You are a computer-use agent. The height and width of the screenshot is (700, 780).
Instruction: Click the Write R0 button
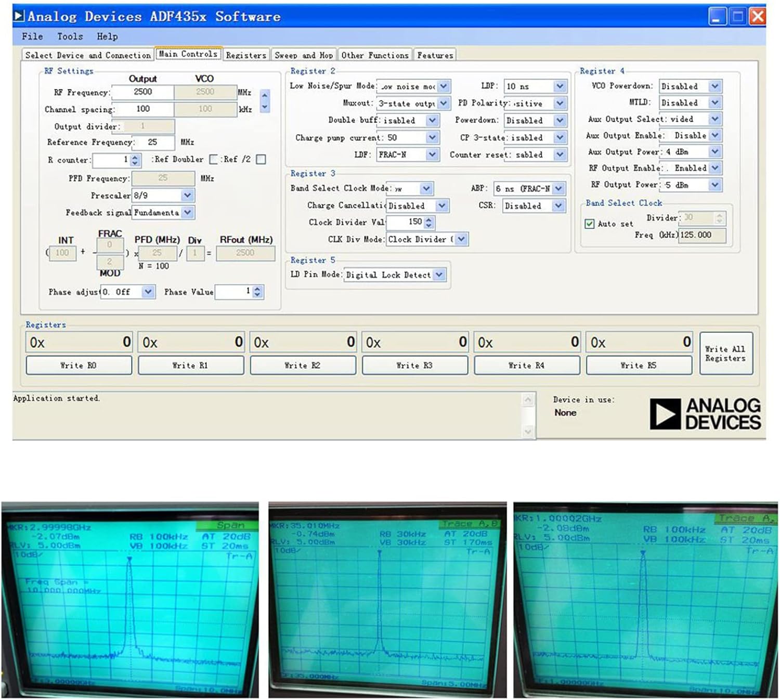click(79, 365)
